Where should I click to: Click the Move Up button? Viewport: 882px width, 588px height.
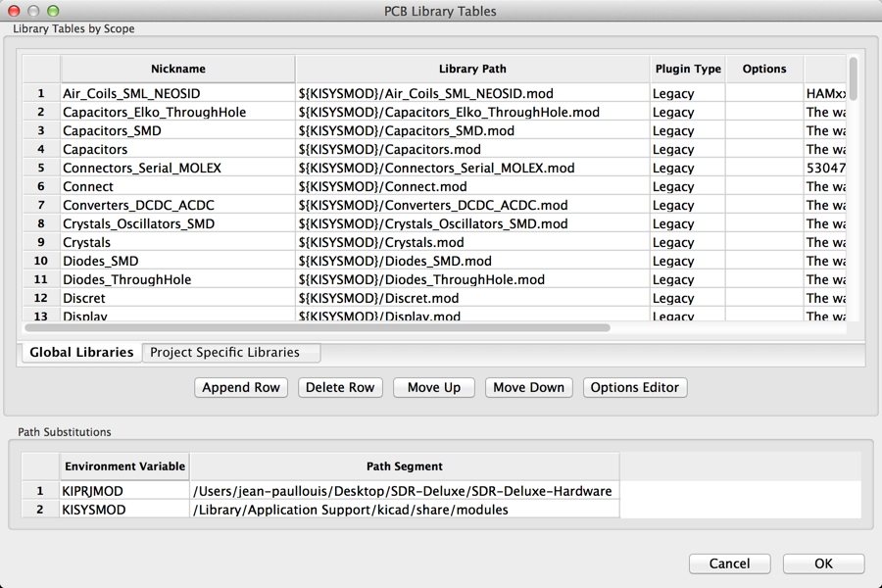click(433, 387)
